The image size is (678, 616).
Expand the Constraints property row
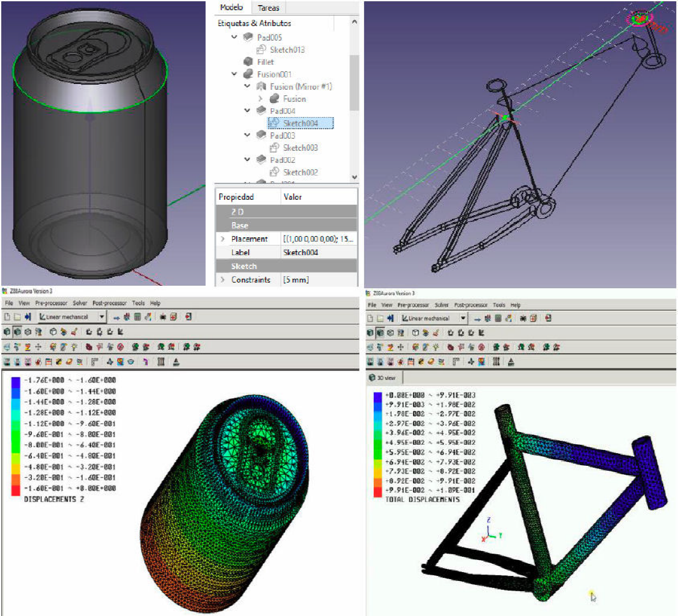pos(223,280)
